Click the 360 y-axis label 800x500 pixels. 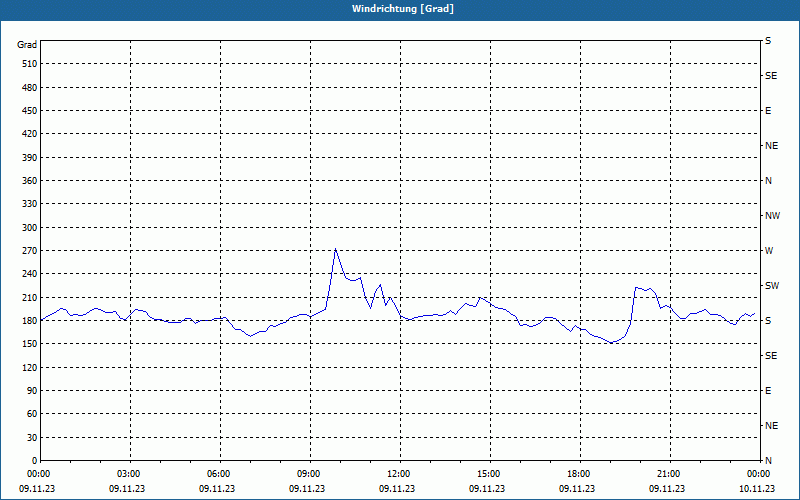click(x=30, y=181)
